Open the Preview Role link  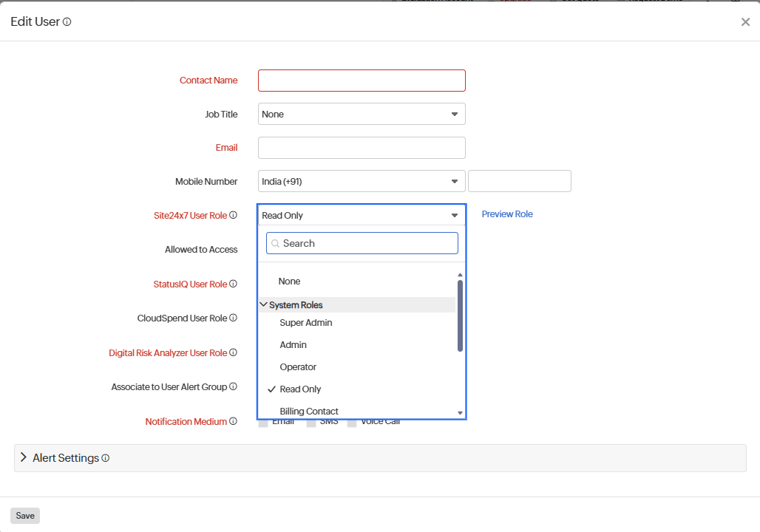[x=507, y=214]
